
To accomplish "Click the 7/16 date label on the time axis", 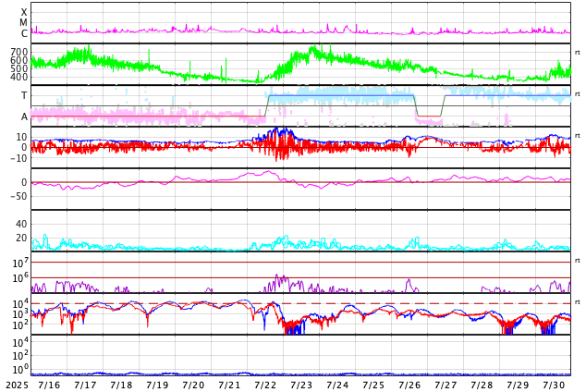I will tap(49, 385).
